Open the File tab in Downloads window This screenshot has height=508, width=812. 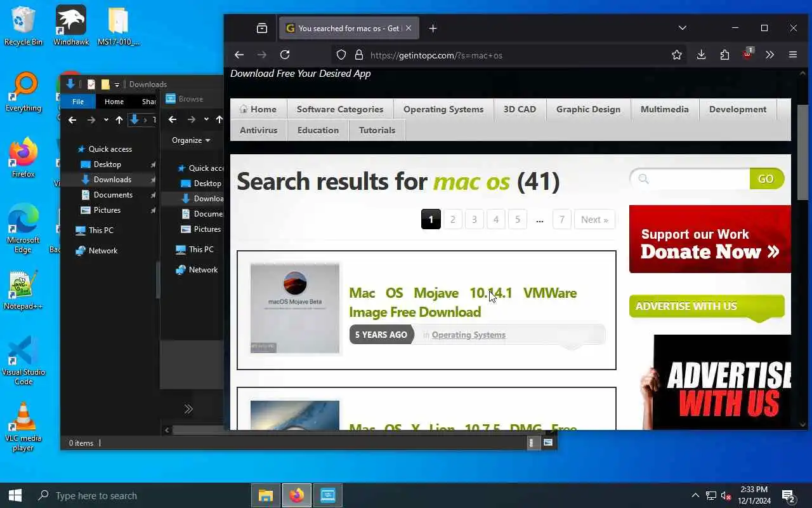[78, 102]
